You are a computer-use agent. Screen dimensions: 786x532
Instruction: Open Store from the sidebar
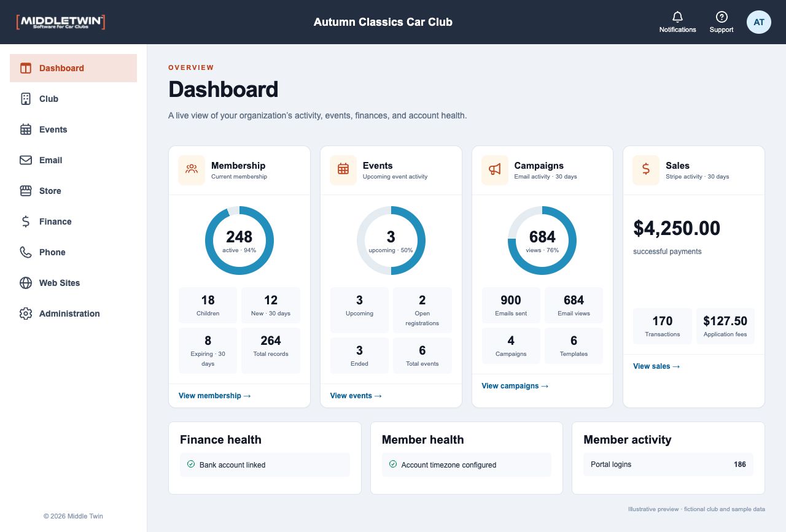[73, 191]
